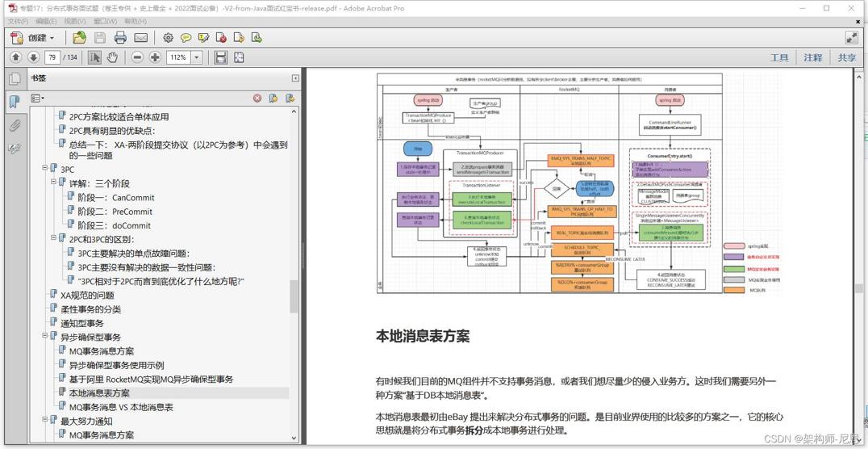Activate the text selection arrow tool
The width and height of the screenshot is (868, 449).
pos(94,57)
